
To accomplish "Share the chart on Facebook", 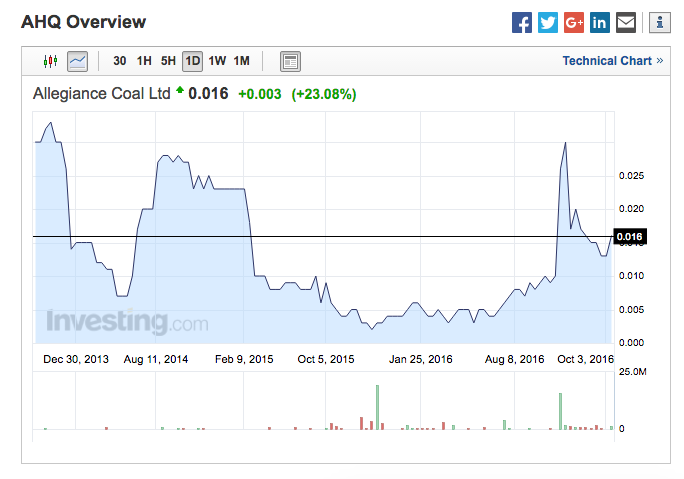I will [522, 22].
